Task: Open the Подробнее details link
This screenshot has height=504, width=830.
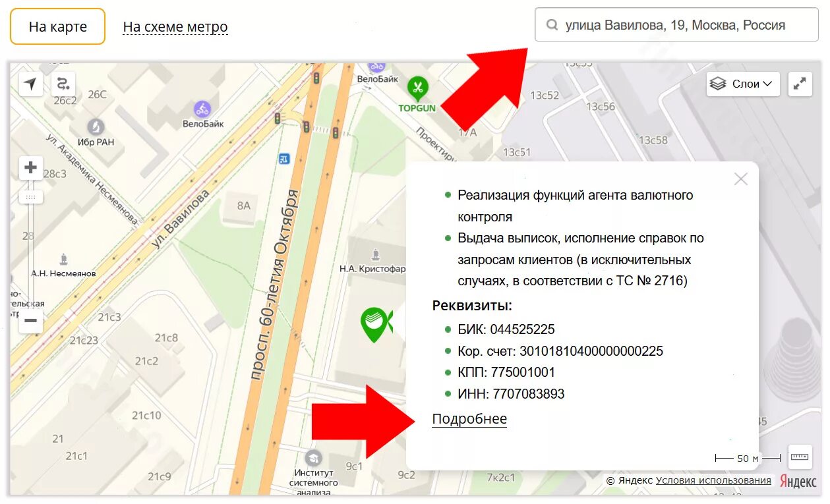Action: pos(469,419)
